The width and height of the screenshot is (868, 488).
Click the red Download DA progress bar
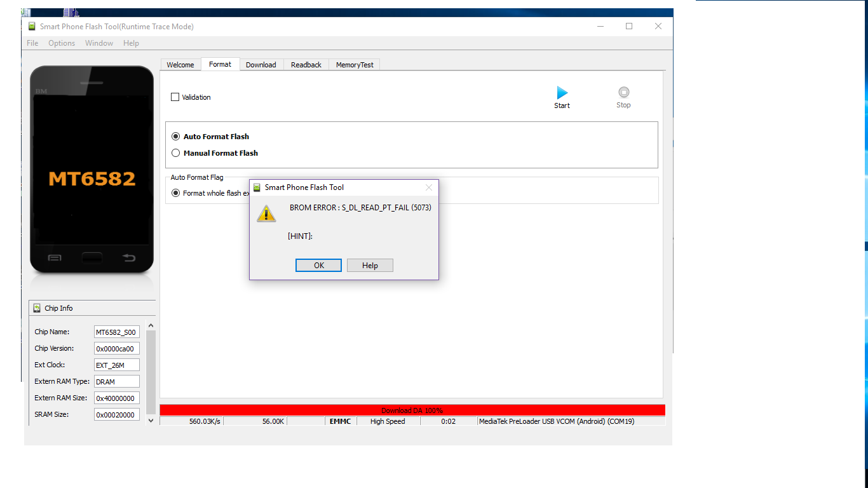coord(412,410)
